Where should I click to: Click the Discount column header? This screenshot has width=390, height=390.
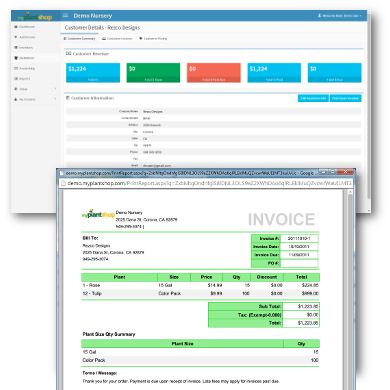tap(267, 277)
